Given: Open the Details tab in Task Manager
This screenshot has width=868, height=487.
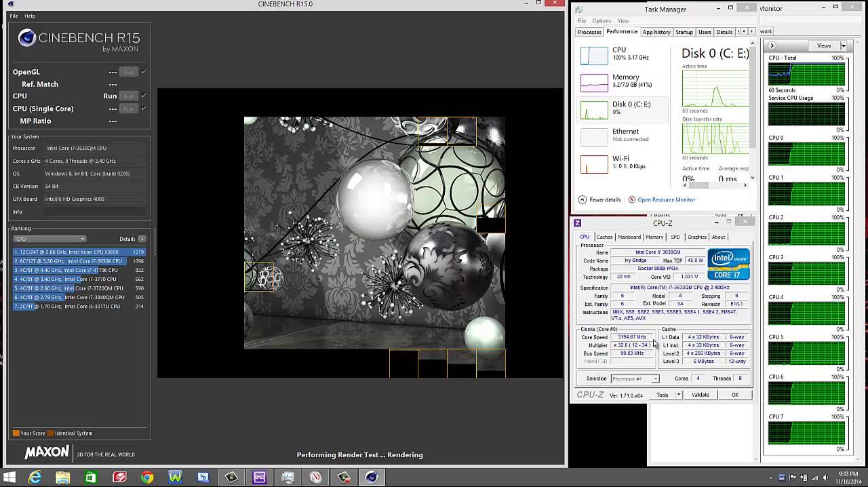Looking at the screenshot, I should [725, 32].
